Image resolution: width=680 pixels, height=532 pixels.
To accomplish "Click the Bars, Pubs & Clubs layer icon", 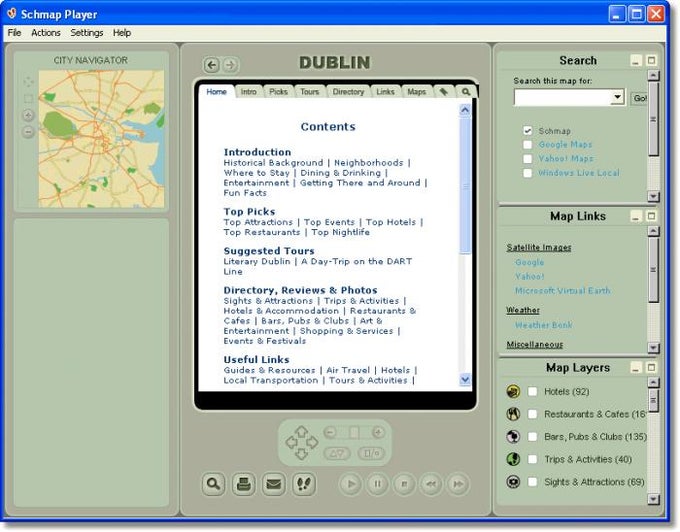I will pyautogui.click(x=513, y=437).
